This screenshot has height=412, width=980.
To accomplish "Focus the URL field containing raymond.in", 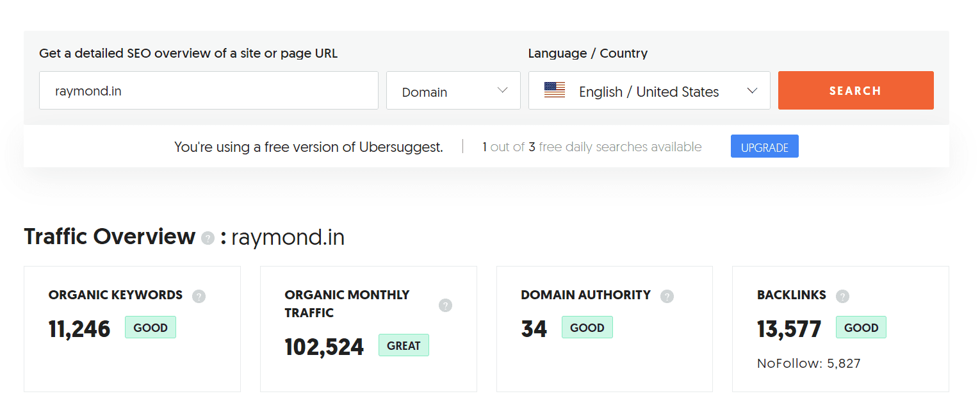I will tap(208, 91).
